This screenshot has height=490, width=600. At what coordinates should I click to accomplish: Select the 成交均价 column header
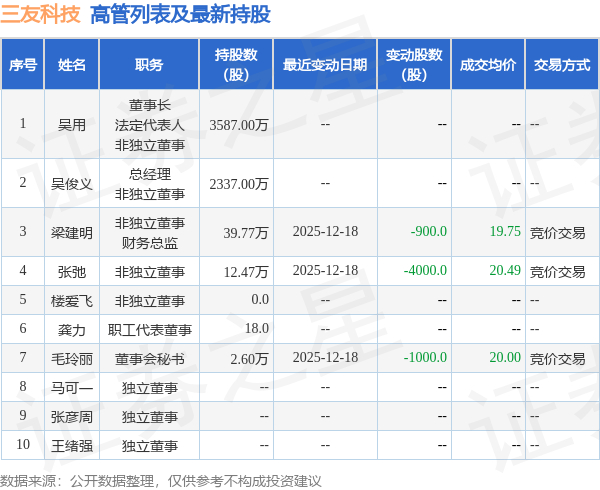point(488,65)
